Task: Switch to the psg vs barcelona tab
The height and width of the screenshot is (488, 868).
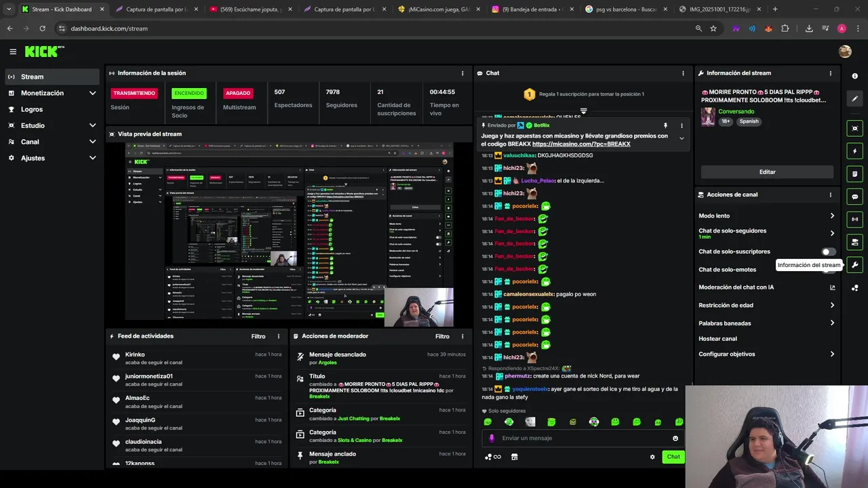Action: (x=625, y=9)
